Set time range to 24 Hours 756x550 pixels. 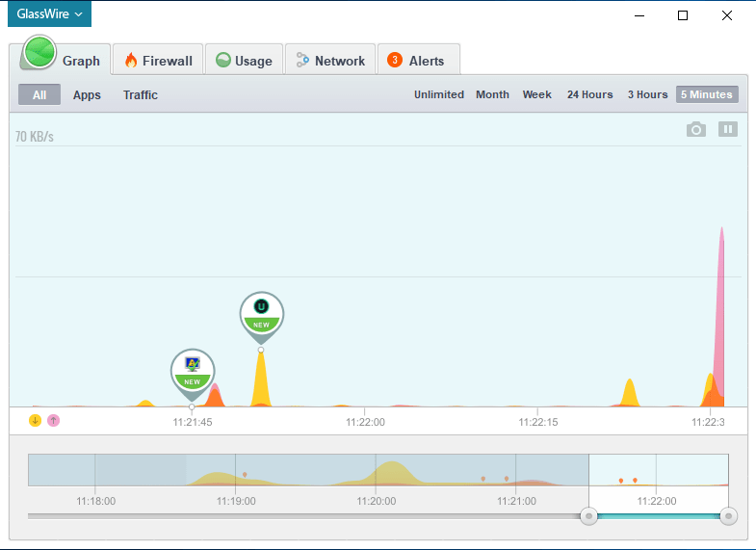pos(589,94)
